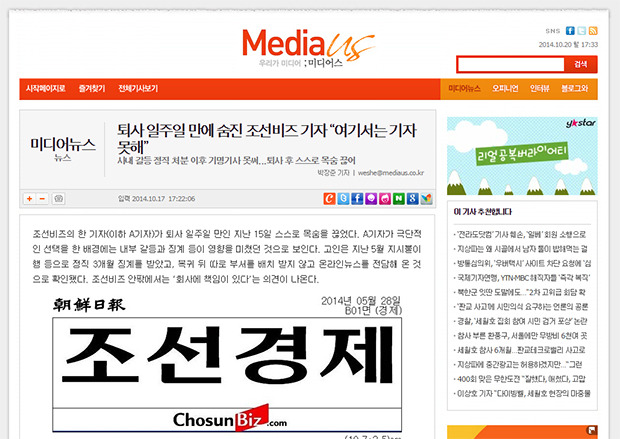Open the 블로그와 menu section

(575, 89)
